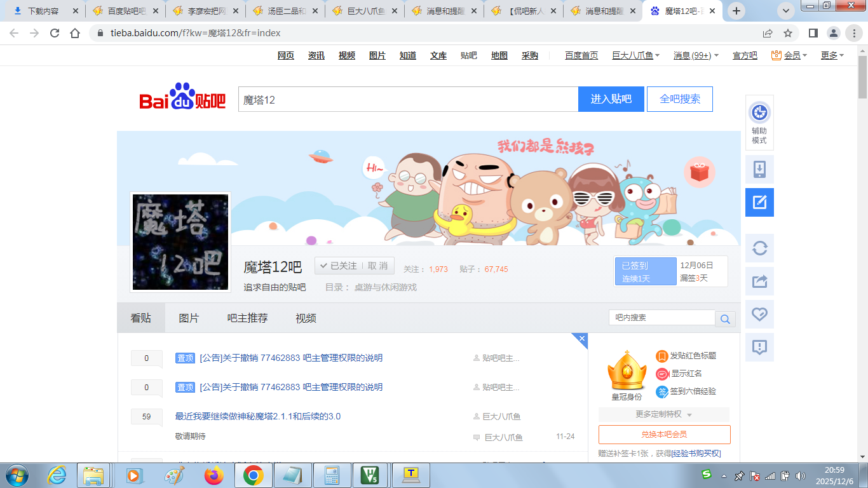This screenshot has width=868, height=488.
Task: Toggle the 已关注 follow button
Action: (x=339, y=266)
